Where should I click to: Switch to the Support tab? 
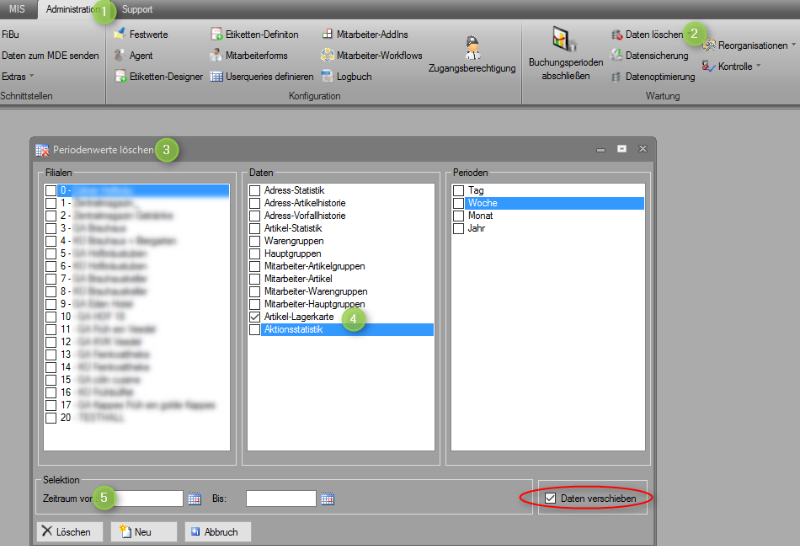coord(137,9)
